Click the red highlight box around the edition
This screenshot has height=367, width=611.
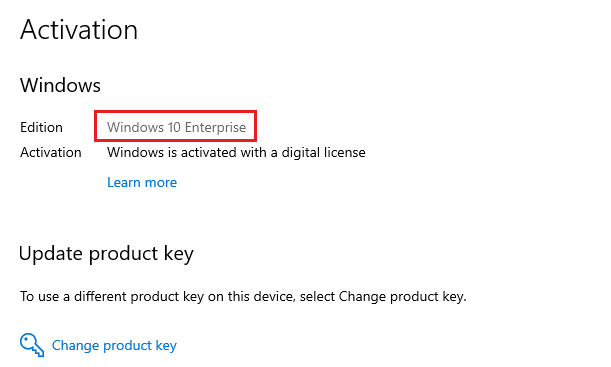[x=175, y=126]
